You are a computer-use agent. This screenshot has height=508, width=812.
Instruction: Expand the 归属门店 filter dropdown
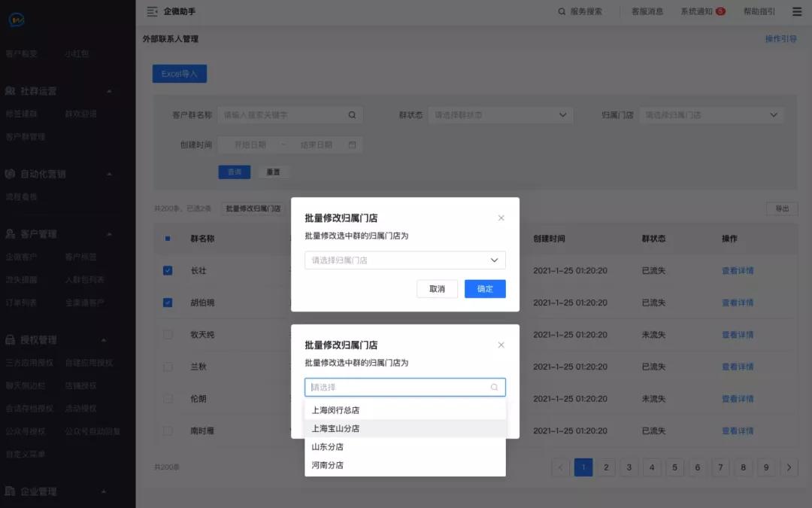coord(774,114)
